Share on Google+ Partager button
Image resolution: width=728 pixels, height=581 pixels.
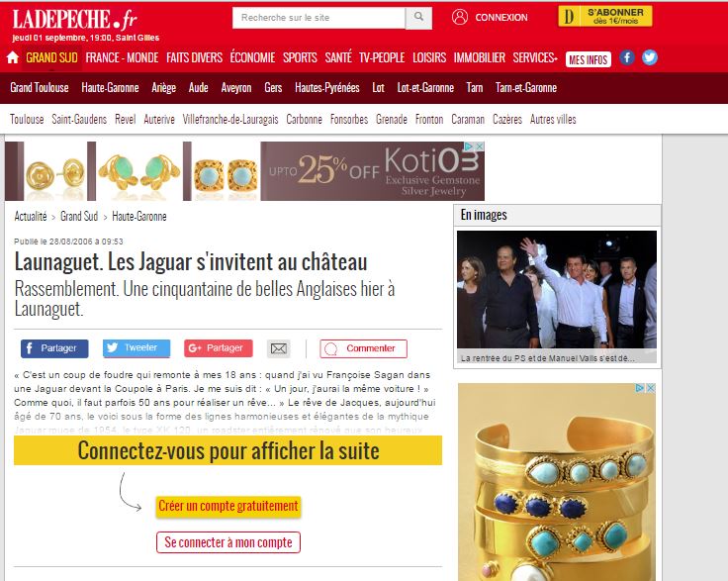pos(219,347)
